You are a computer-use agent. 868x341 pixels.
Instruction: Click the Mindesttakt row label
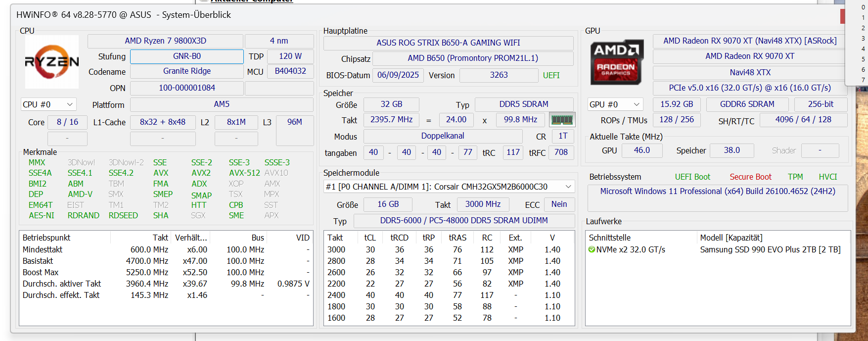click(x=42, y=250)
